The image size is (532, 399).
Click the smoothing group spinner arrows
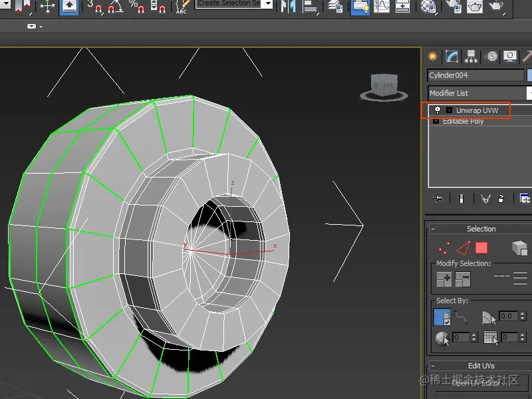pos(523,337)
